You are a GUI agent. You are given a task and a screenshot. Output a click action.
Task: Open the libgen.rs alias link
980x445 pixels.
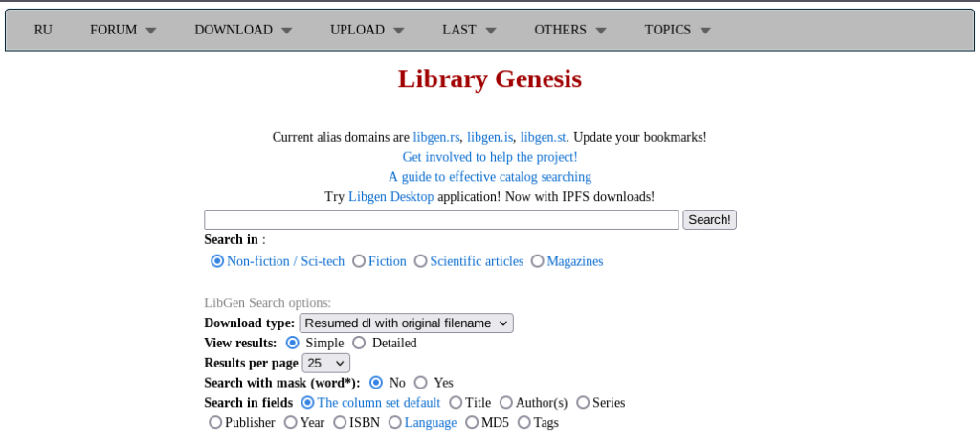coord(436,137)
